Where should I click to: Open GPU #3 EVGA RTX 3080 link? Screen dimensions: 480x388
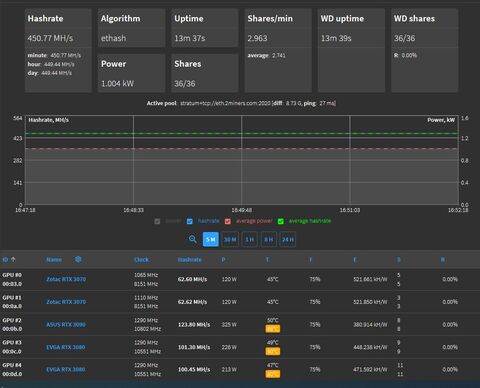66,347
